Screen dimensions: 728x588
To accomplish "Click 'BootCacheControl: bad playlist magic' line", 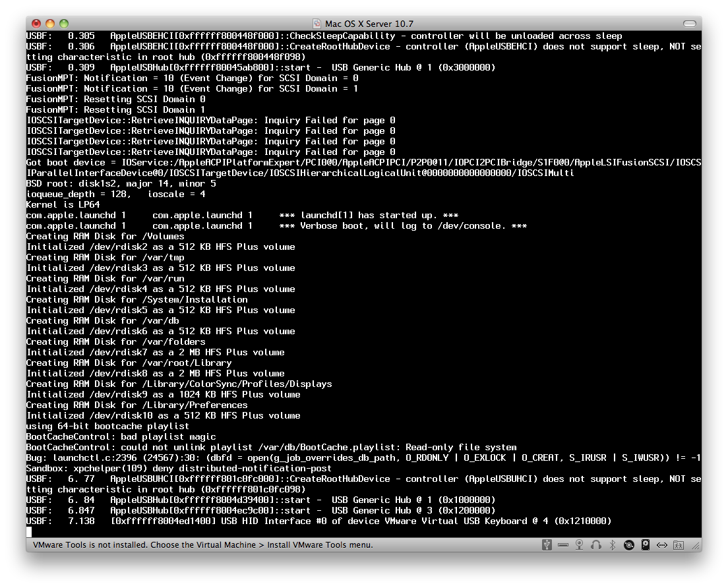I will click(x=121, y=436).
